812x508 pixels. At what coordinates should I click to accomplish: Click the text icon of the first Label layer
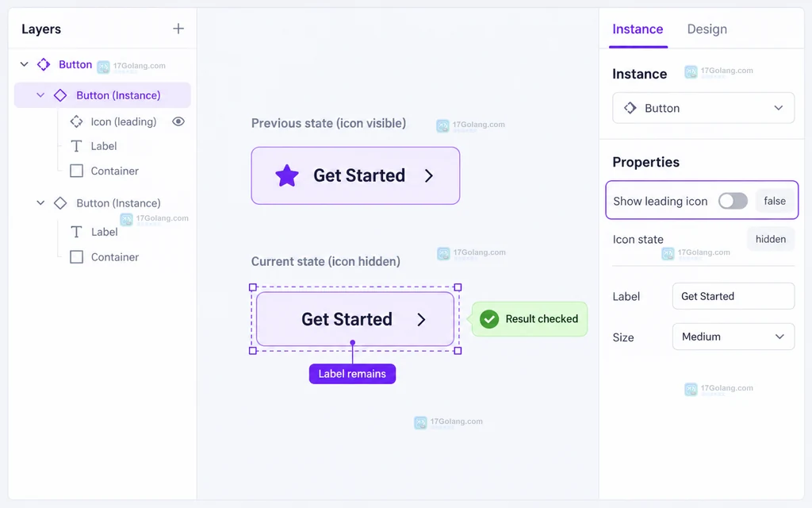[x=76, y=146]
